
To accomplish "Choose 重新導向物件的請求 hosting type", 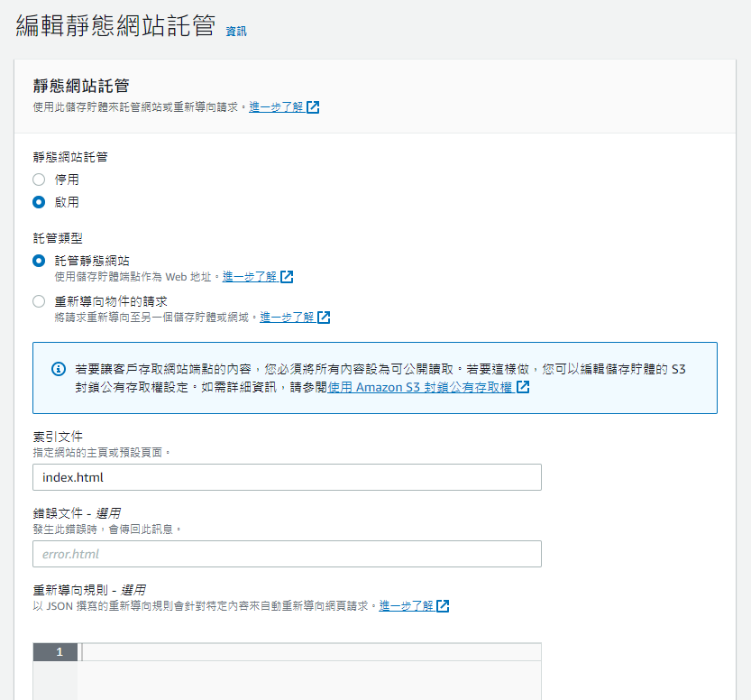I will coord(39,301).
